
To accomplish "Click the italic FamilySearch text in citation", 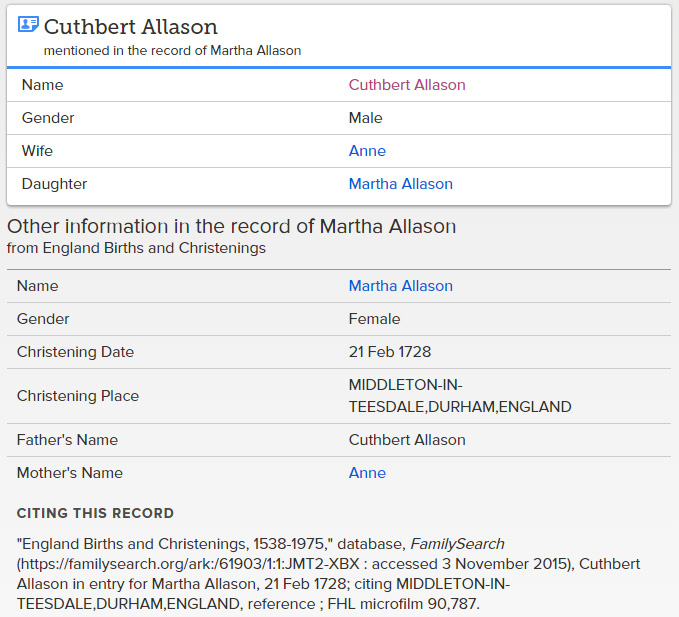I will 457,544.
